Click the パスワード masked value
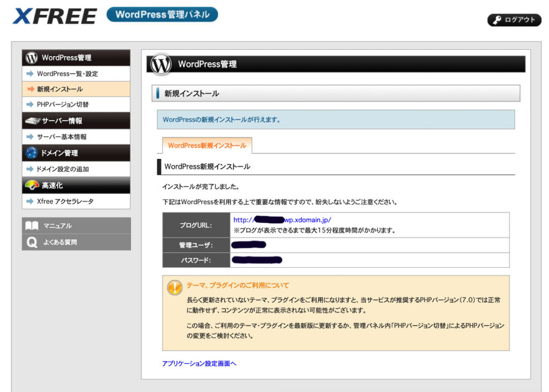 tap(257, 260)
